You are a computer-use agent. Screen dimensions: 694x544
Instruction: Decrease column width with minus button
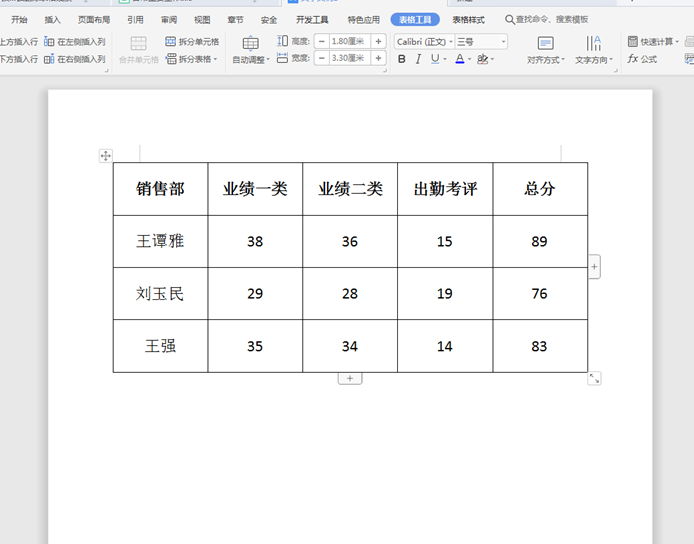[x=322, y=58]
